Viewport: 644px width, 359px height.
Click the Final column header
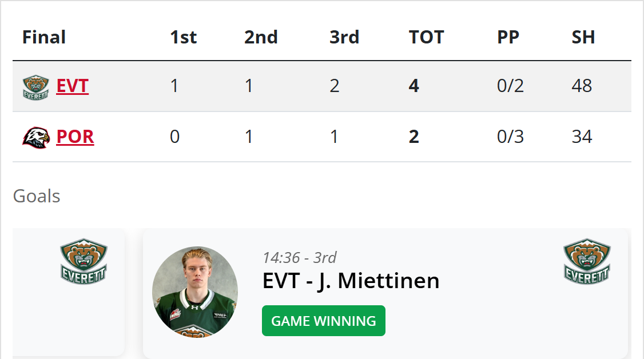coord(44,37)
